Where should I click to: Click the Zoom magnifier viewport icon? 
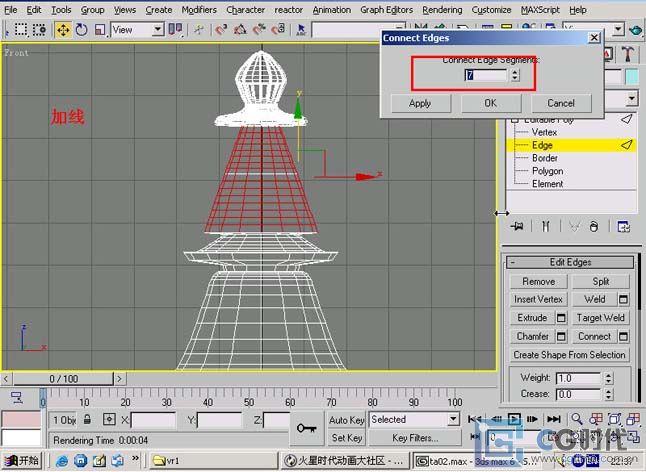click(577, 419)
